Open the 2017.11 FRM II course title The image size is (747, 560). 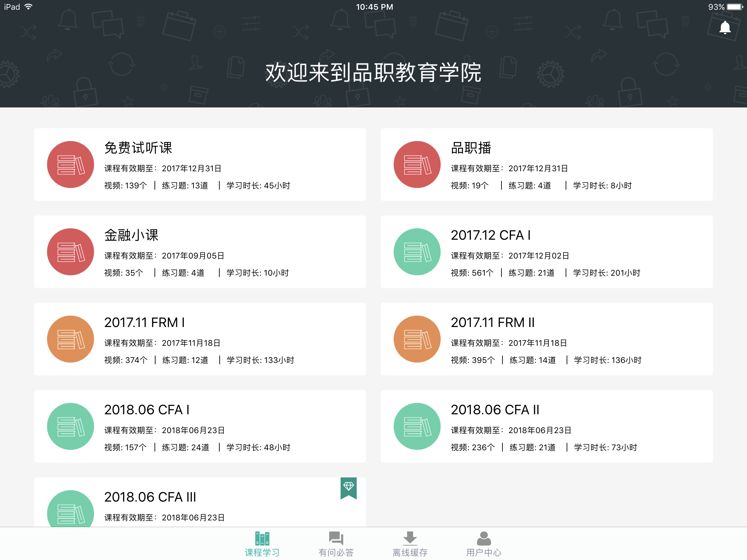(493, 322)
